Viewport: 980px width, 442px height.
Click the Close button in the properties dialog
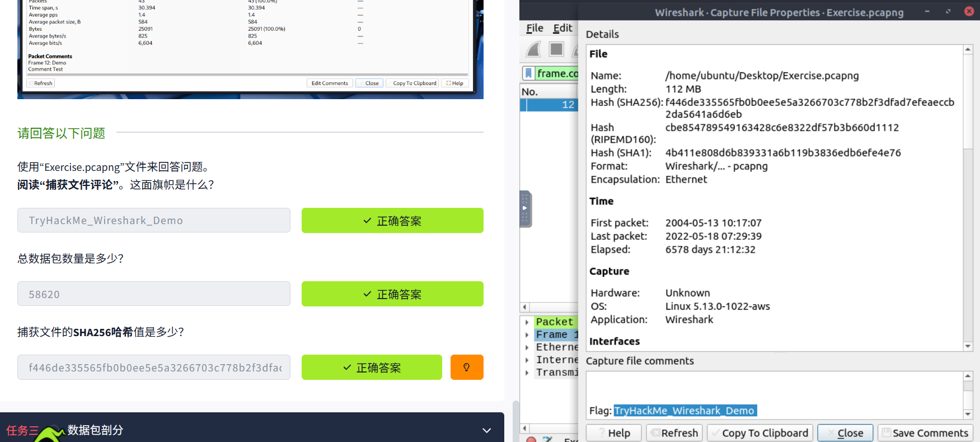coord(845,433)
